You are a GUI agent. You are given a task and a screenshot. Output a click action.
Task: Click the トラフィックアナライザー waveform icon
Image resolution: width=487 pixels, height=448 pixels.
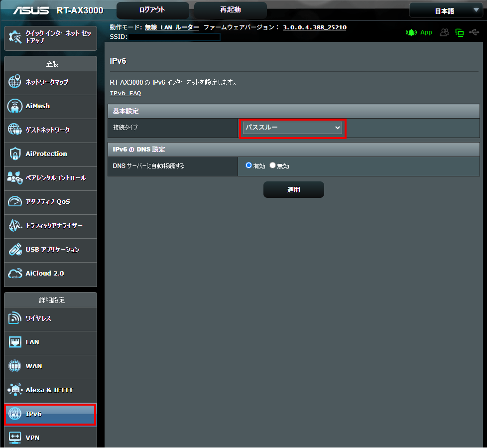pyautogui.click(x=14, y=225)
